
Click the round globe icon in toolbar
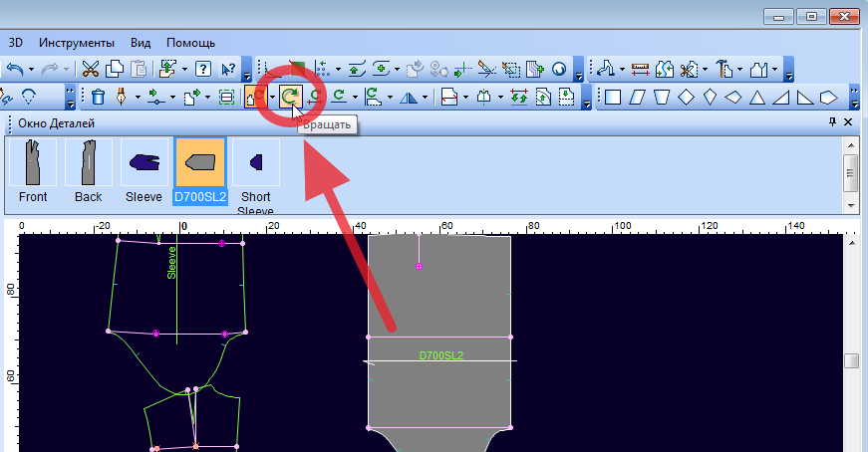coord(559,69)
